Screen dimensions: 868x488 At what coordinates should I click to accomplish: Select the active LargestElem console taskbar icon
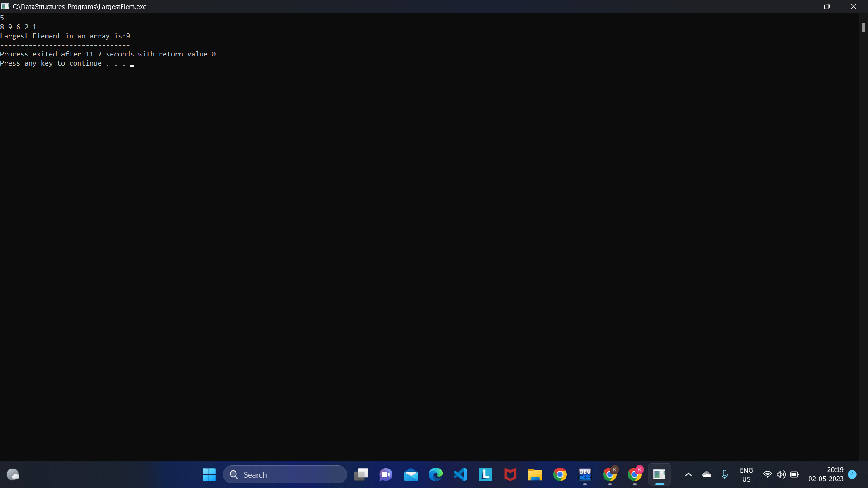click(659, 474)
